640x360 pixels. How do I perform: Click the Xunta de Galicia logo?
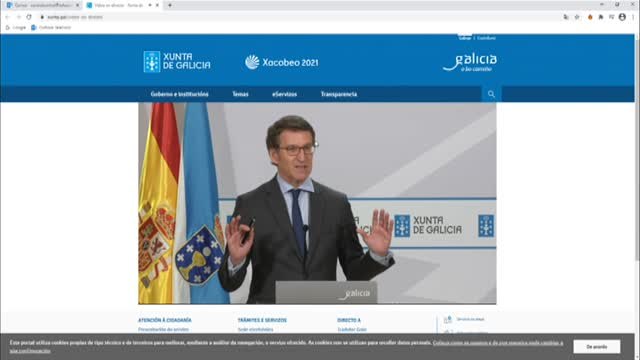coord(177,62)
